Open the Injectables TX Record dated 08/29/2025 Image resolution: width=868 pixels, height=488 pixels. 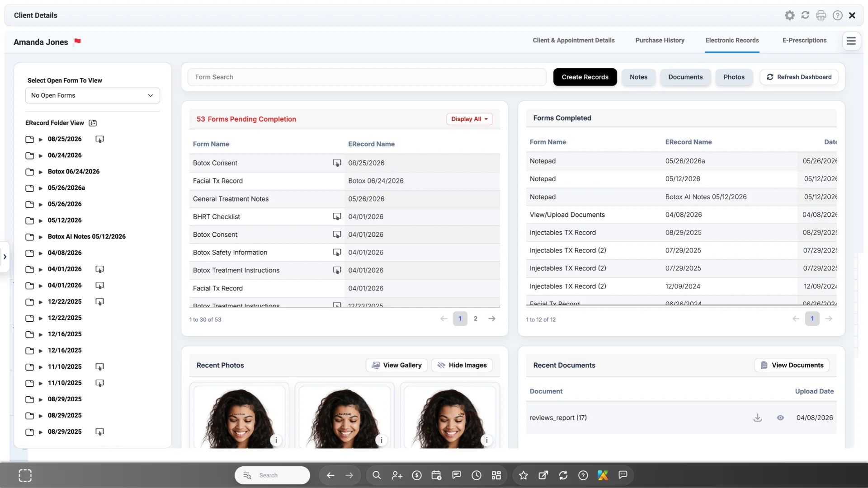681,233
